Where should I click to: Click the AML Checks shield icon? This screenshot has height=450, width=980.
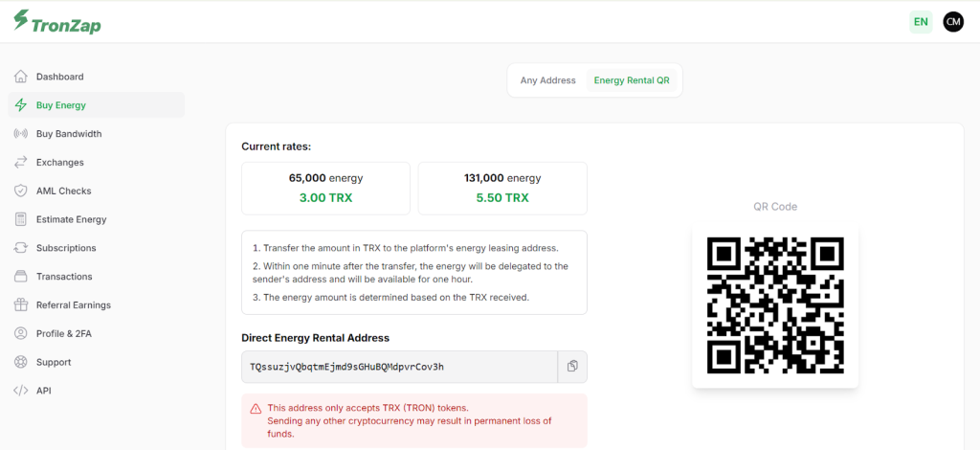(x=20, y=191)
